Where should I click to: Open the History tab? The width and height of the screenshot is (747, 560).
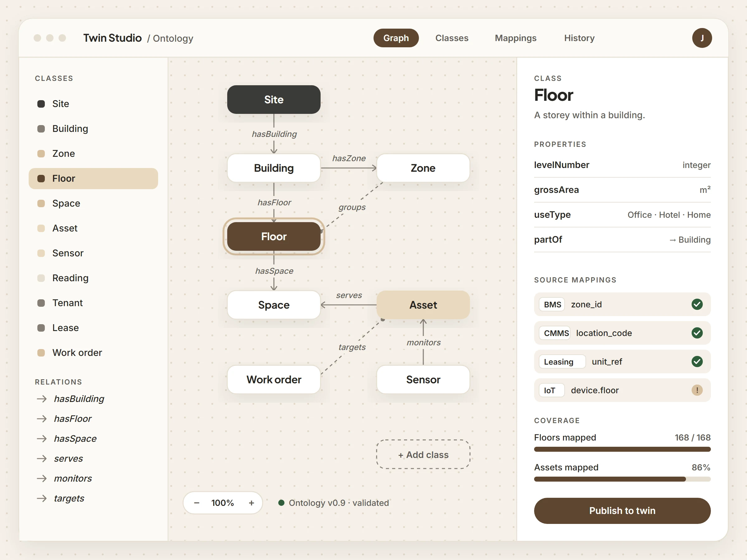click(x=579, y=38)
